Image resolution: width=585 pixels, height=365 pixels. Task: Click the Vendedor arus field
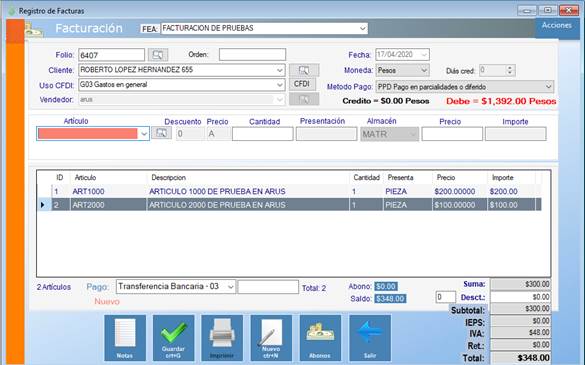182,100
